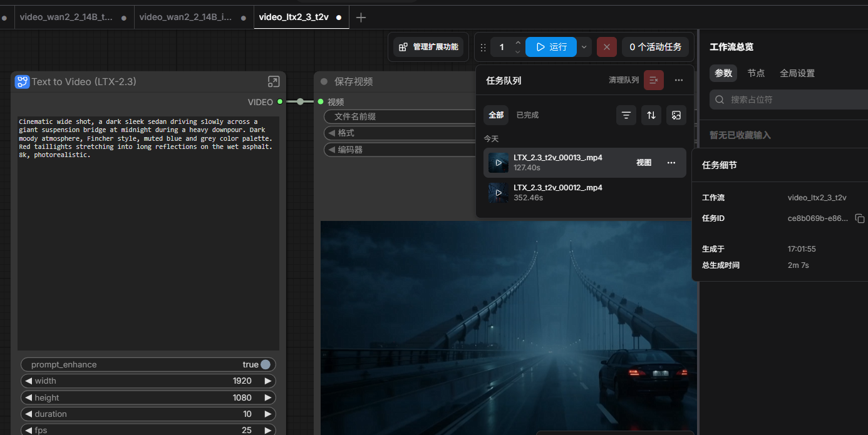The height and width of the screenshot is (435, 868).
Task: Click the VIDEO output socket dot
Action: pyautogui.click(x=280, y=101)
